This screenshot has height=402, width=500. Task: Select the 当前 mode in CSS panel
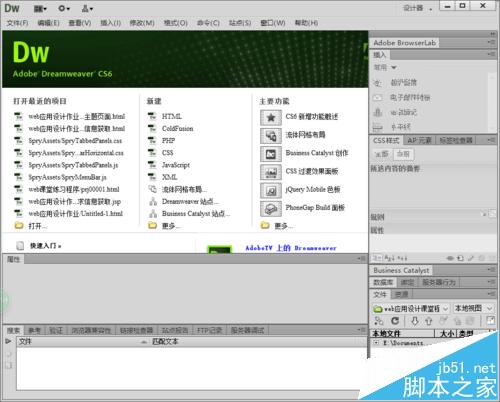[403, 154]
